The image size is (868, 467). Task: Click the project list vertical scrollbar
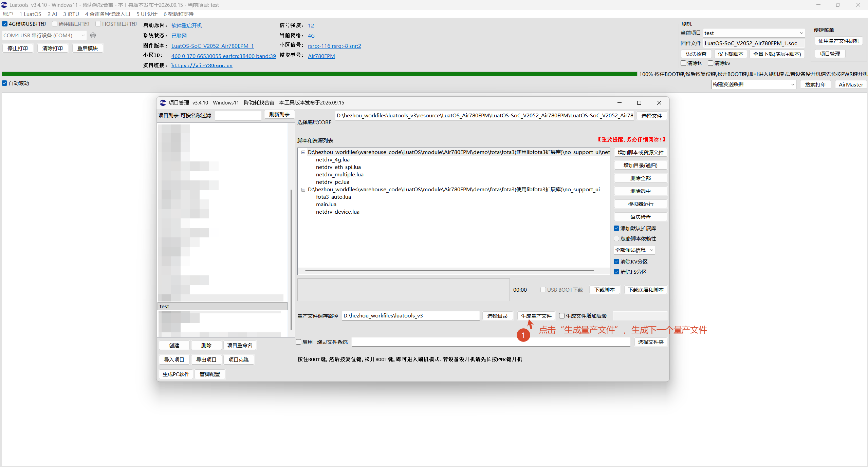pos(291,259)
